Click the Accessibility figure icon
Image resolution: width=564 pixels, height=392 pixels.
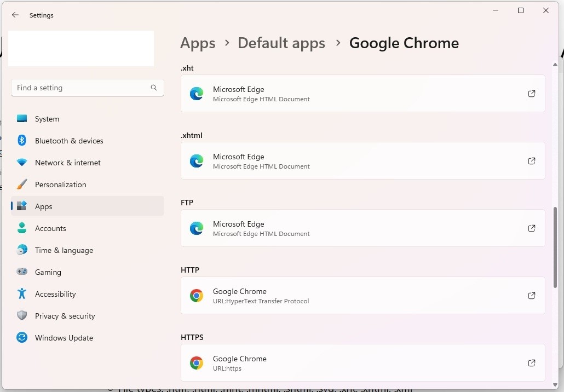[x=22, y=294]
